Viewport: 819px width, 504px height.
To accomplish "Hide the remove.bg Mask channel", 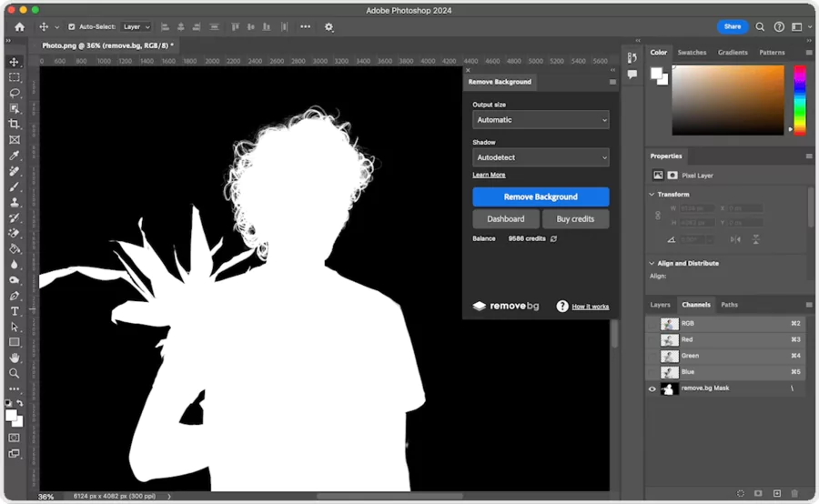I will 652,388.
